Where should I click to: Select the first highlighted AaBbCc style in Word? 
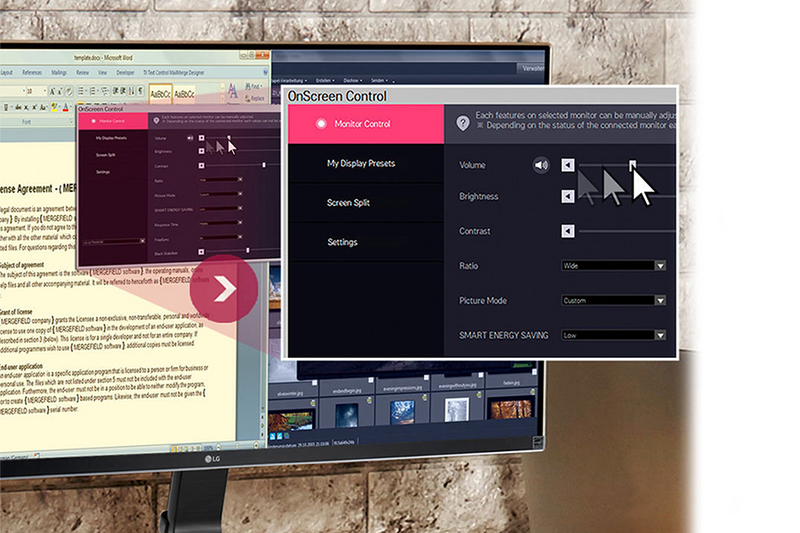click(161, 94)
